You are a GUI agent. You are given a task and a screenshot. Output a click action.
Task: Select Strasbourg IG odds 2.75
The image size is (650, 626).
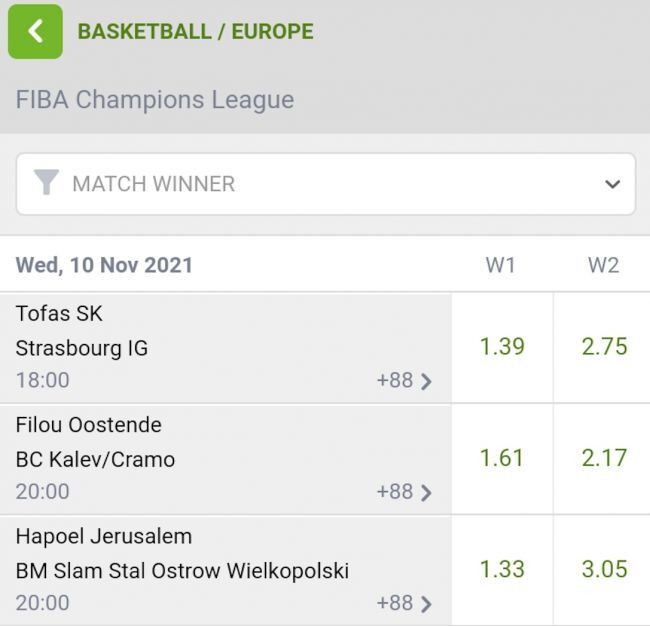click(x=604, y=347)
